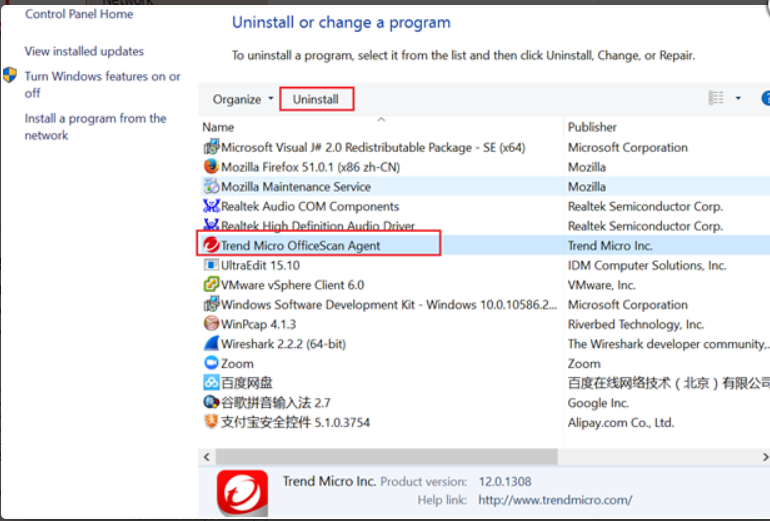
Task: Click Riverbed Technology, Inc. publisher cell
Action: (x=635, y=324)
